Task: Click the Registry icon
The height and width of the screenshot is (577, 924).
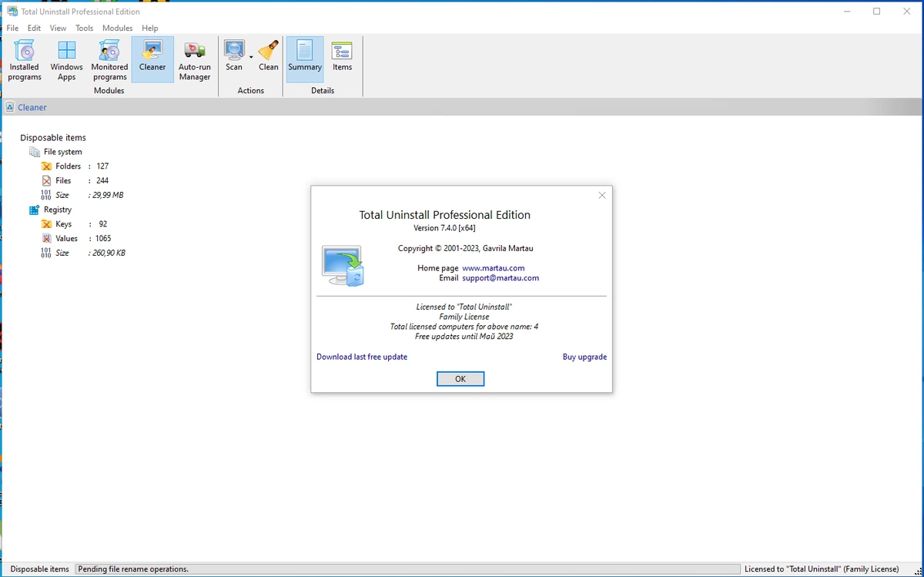Action: tap(34, 210)
